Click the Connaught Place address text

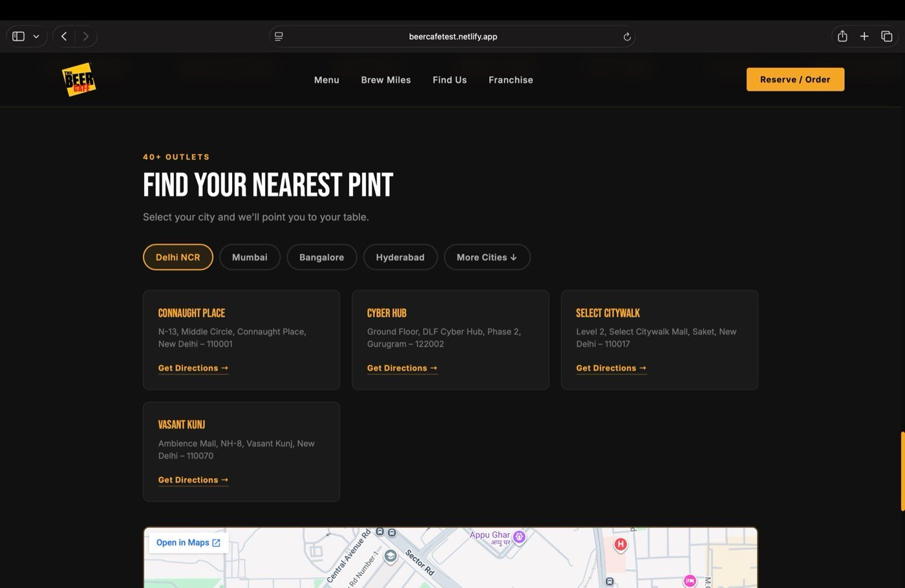pyautogui.click(x=232, y=338)
